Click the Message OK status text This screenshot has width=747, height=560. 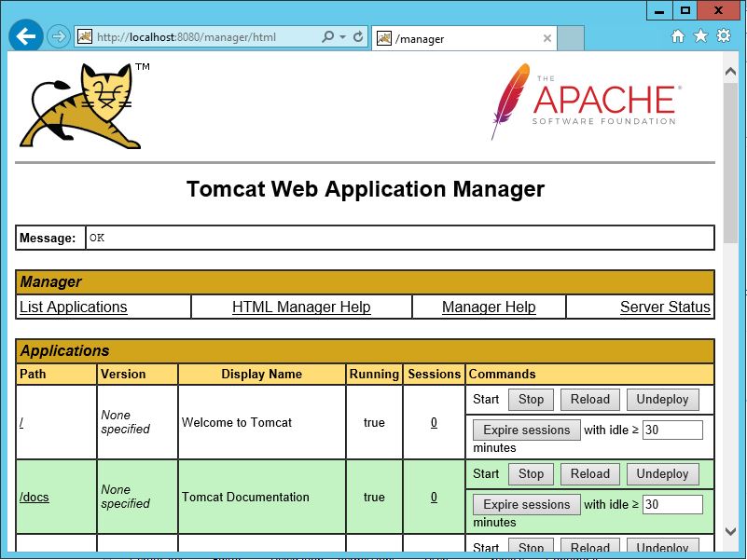[x=97, y=238]
